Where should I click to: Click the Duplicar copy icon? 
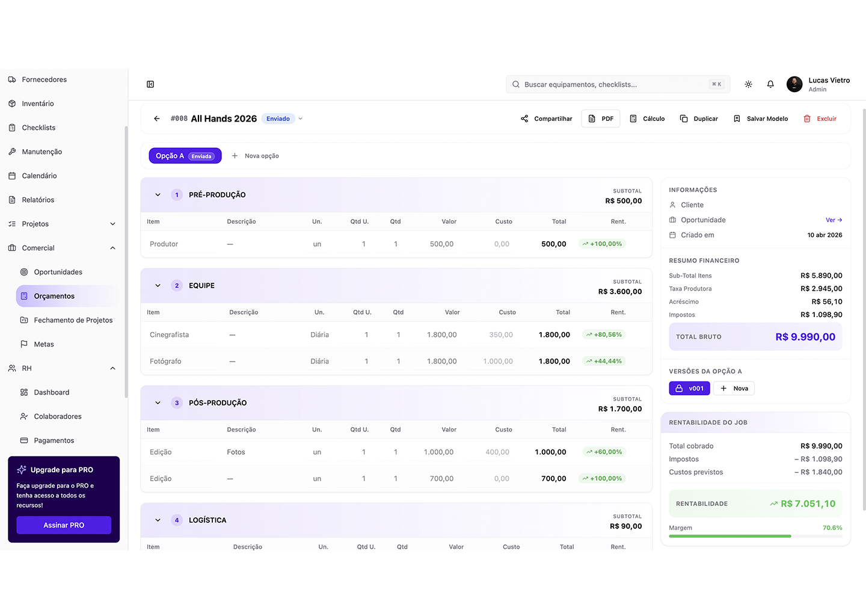684,119
